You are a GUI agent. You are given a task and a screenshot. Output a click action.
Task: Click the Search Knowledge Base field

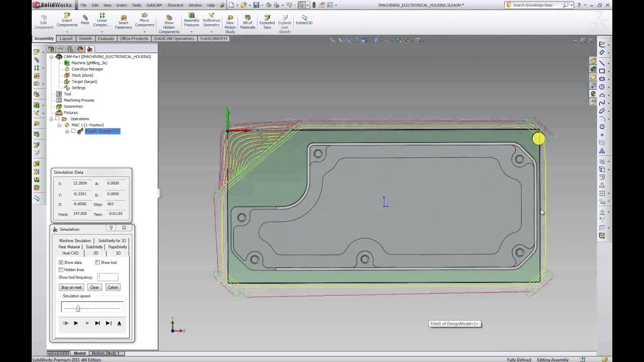537,5
